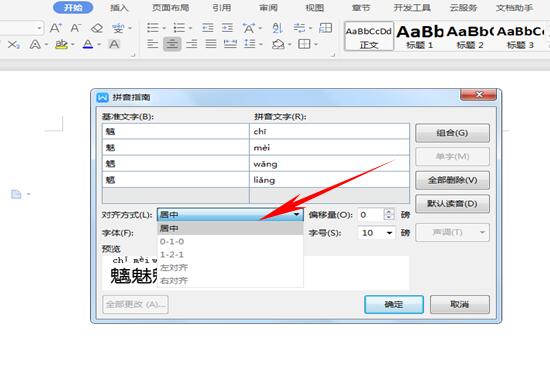Viewport: 550px width, 377px height.
Task: Click the increase font size icon
Action: tap(55, 28)
